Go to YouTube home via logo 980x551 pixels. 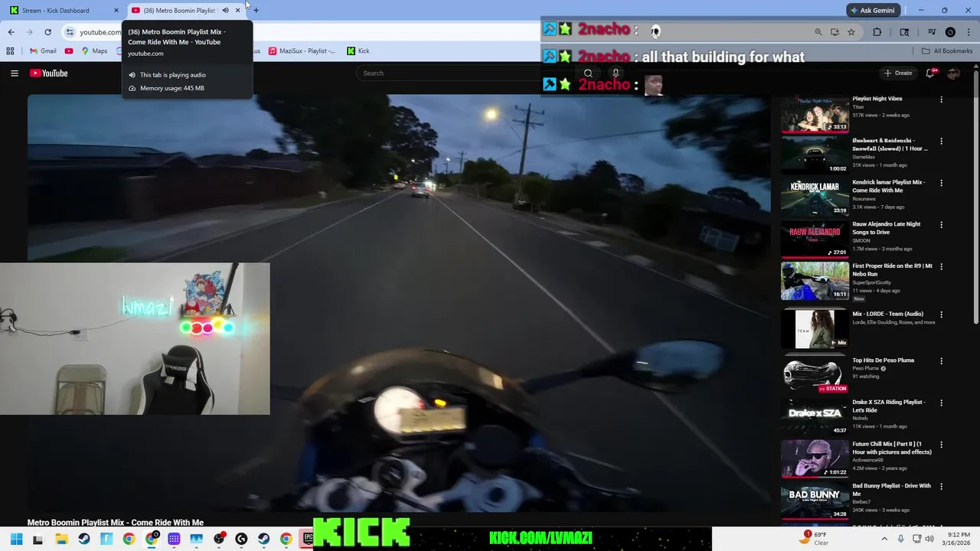pyautogui.click(x=49, y=73)
